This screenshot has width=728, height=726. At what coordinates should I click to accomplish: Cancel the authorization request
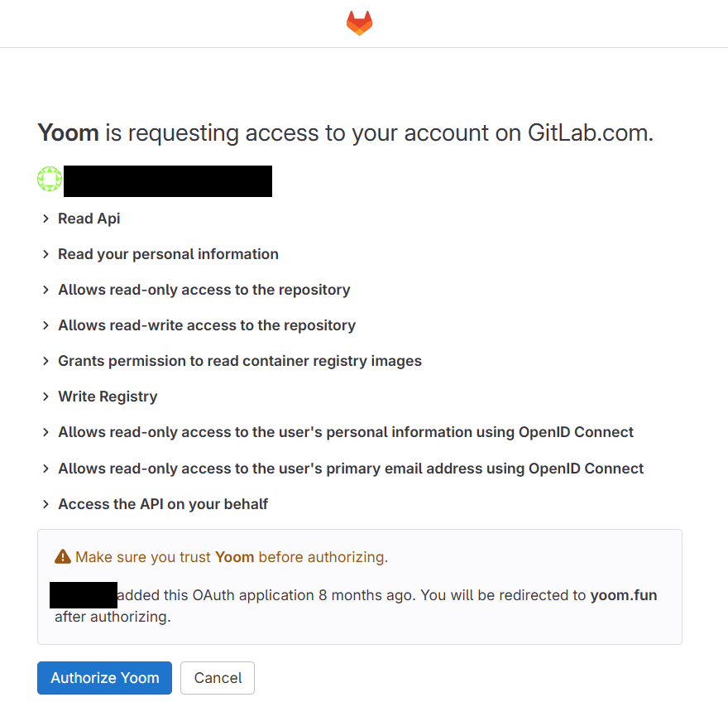pyautogui.click(x=218, y=678)
